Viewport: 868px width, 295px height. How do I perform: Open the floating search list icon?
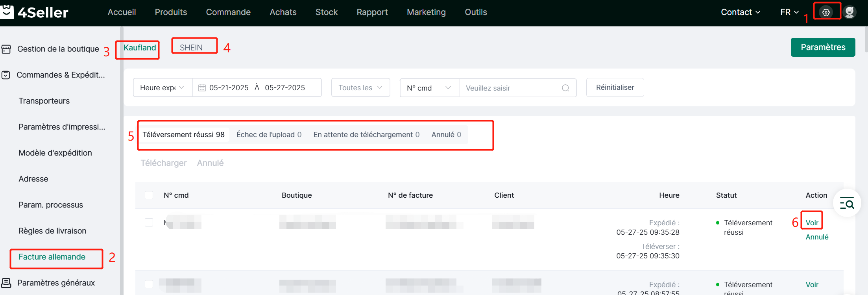pos(847,203)
